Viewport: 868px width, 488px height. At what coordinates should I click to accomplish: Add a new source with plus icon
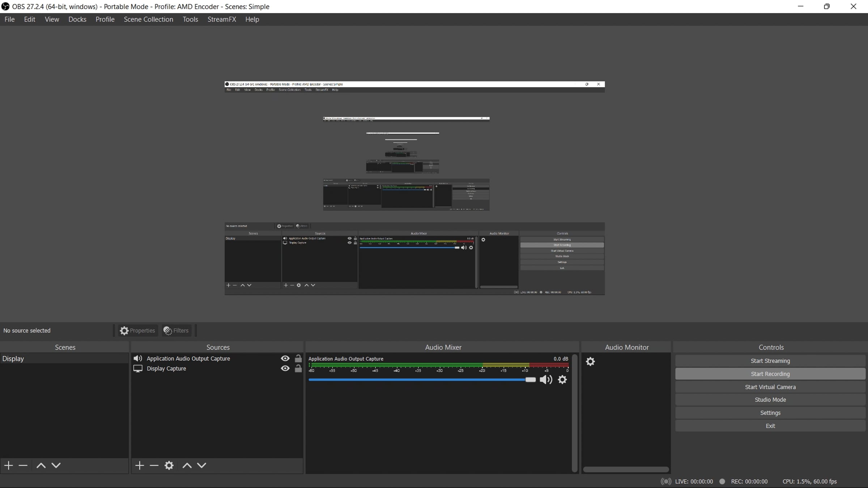pos(140,465)
